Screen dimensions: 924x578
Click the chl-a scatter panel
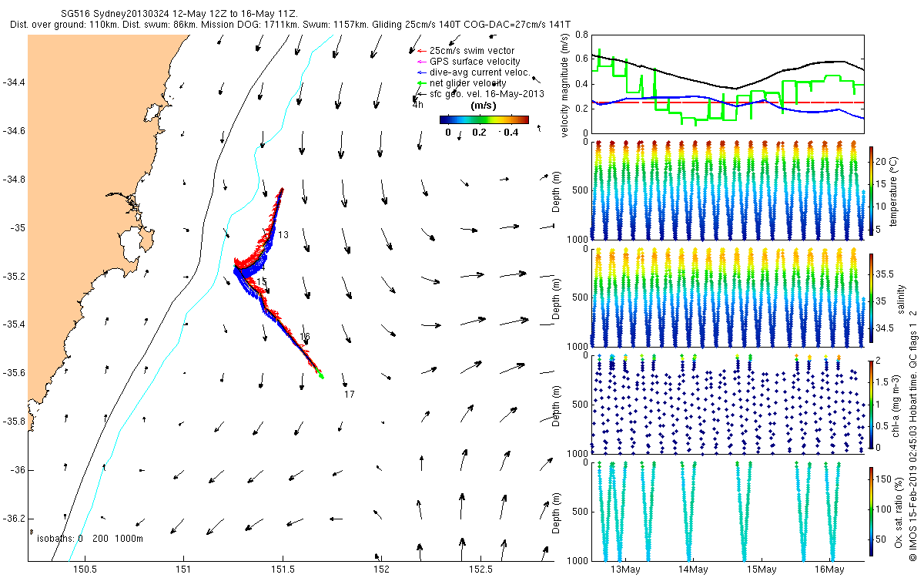(728, 403)
